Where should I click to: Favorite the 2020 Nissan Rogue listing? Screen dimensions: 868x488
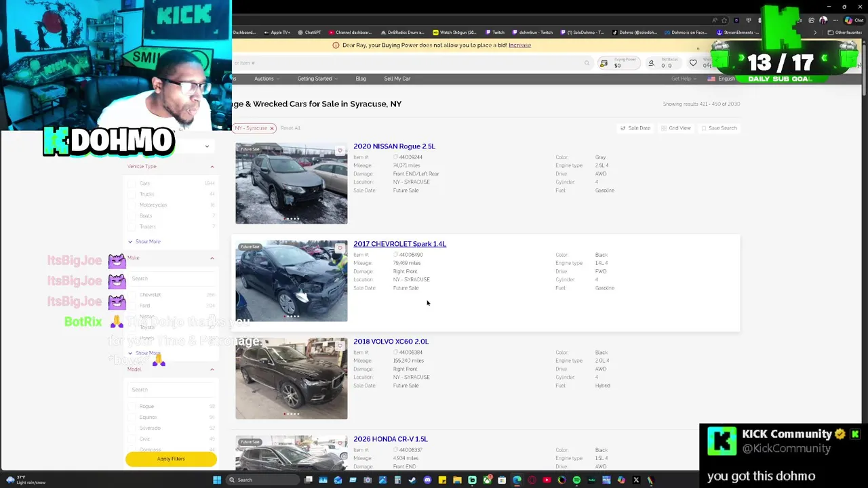coord(340,150)
